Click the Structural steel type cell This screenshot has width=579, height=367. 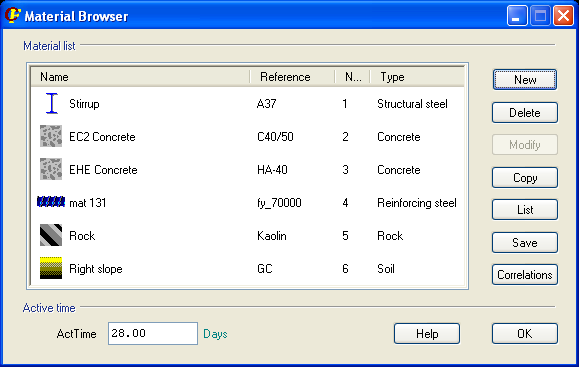pos(412,104)
